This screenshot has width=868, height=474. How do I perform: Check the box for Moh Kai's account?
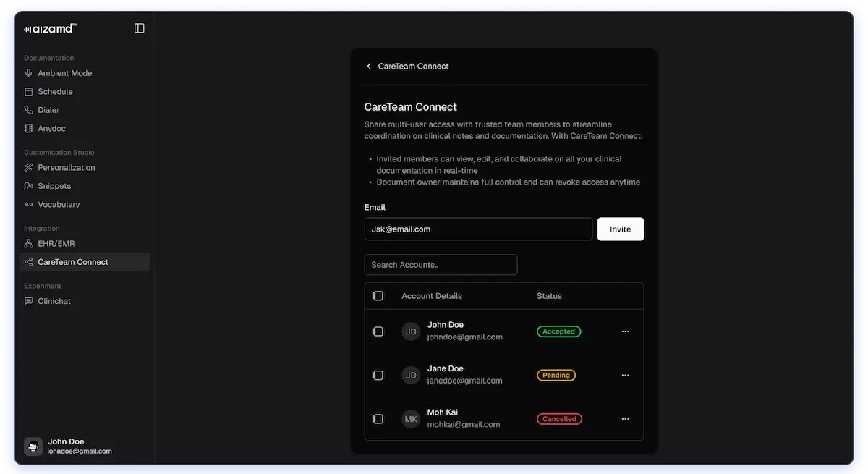click(378, 419)
